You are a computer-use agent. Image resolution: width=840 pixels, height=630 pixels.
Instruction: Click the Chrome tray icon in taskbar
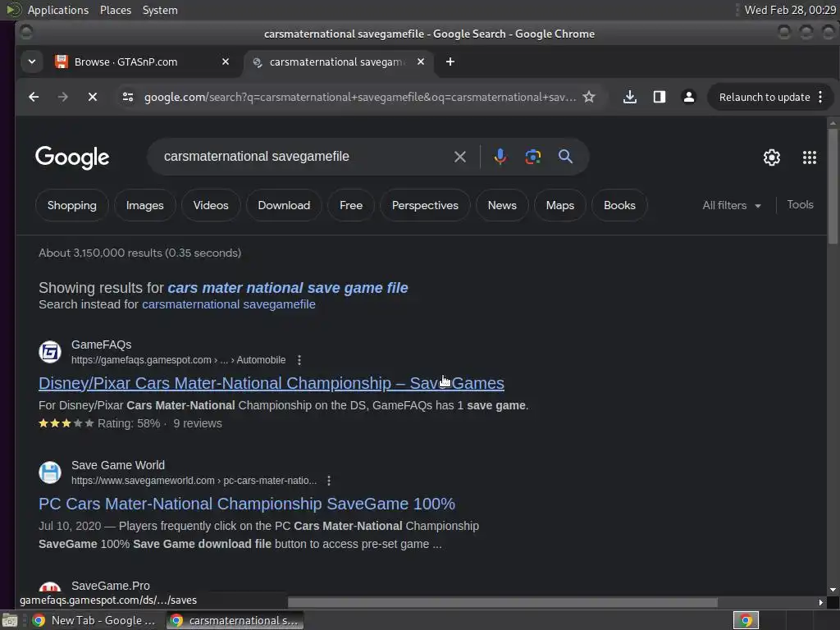pos(746,620)
